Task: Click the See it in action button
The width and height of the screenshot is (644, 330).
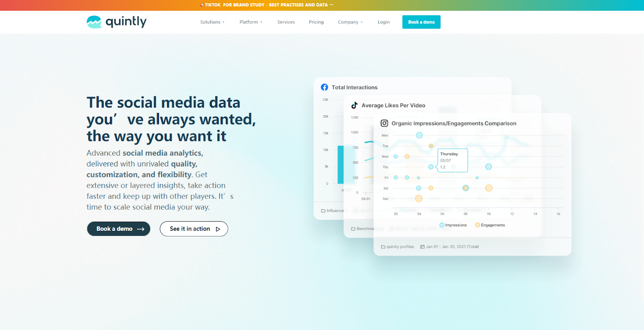Action: coord(194,229)
